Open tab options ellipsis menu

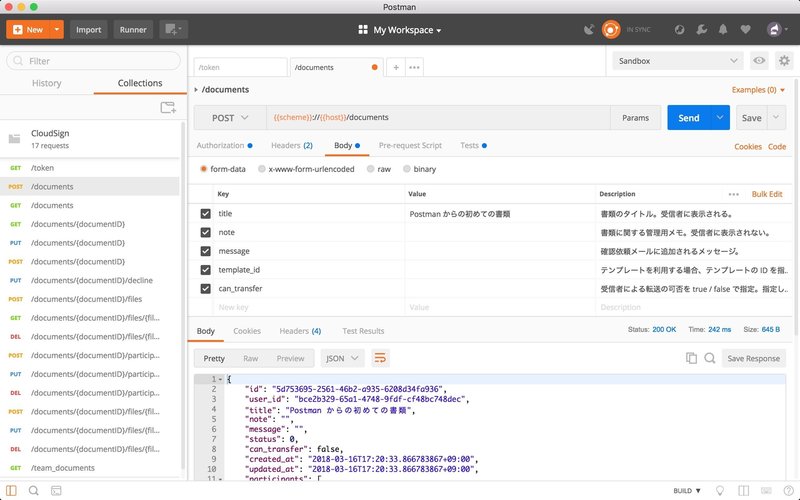pyautogui.click(x=414, y=67)
